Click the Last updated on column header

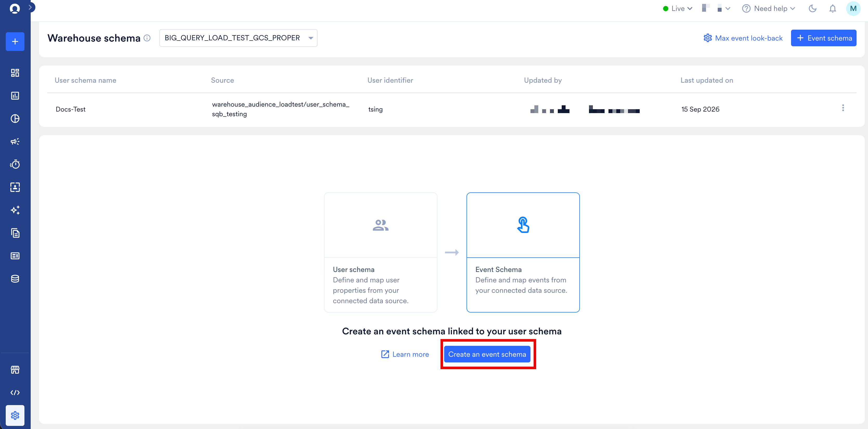[x=707, y=80]
